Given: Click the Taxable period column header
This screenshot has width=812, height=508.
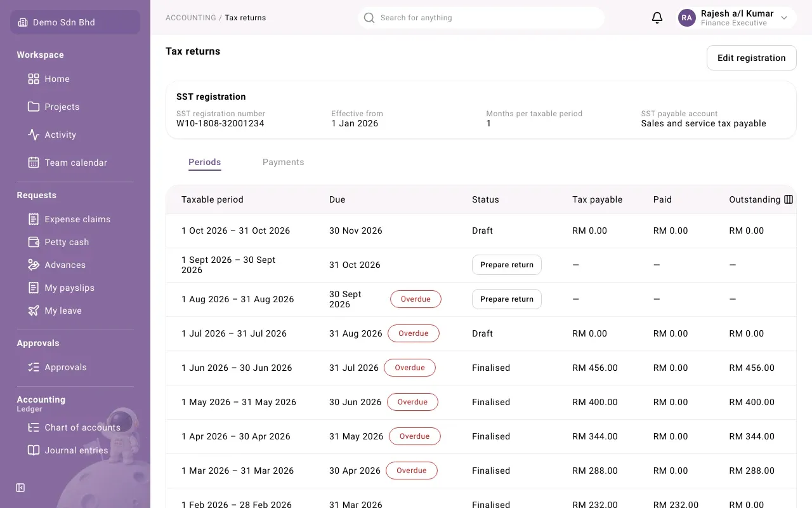Looking at the screenshot, I should click(213, 199).
